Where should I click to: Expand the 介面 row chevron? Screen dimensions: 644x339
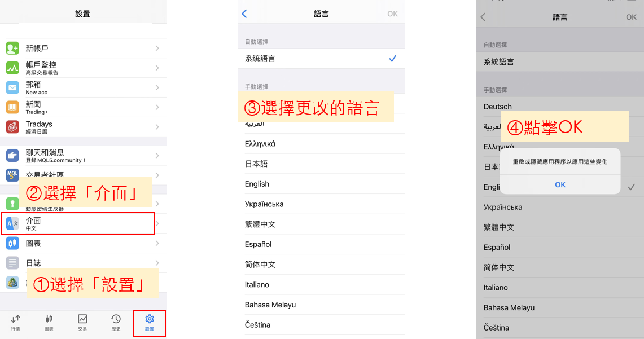pos(157,224)
